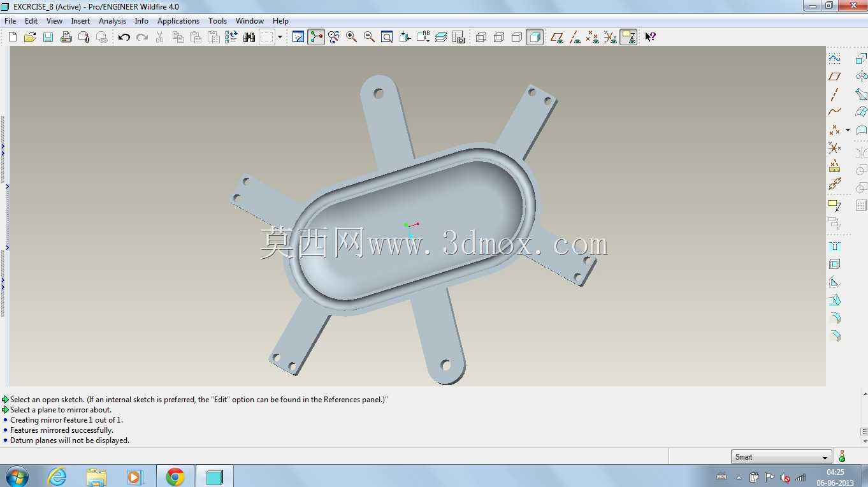The height and width of the screenshot is (487, 868).
Task: Click the Copy icon in toolbar
Action: tap(178, 37)
